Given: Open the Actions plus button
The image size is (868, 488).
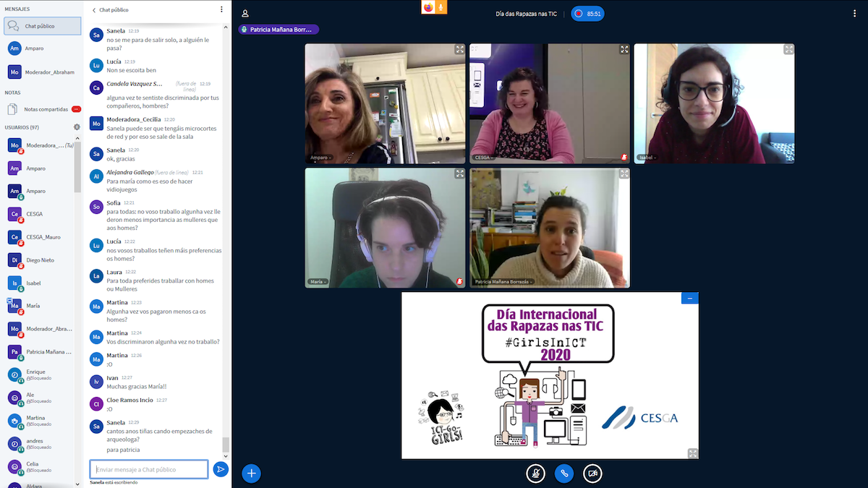Looking at the screenshot, I should coord(251,474).
